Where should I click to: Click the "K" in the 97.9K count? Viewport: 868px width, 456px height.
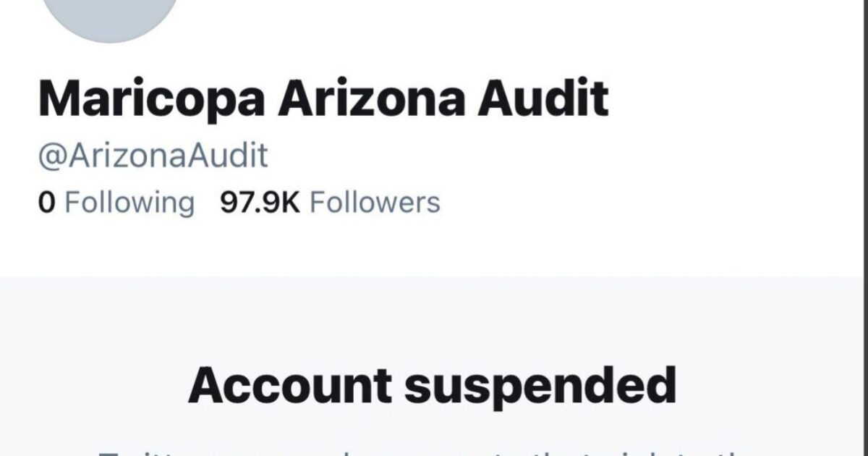(x=290, y=203)
